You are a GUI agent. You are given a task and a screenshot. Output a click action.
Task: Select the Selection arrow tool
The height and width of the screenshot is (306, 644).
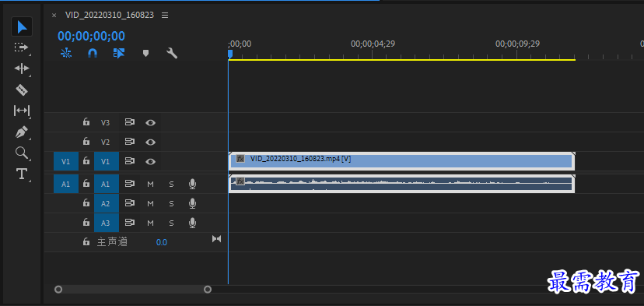(x=22, y=27)
